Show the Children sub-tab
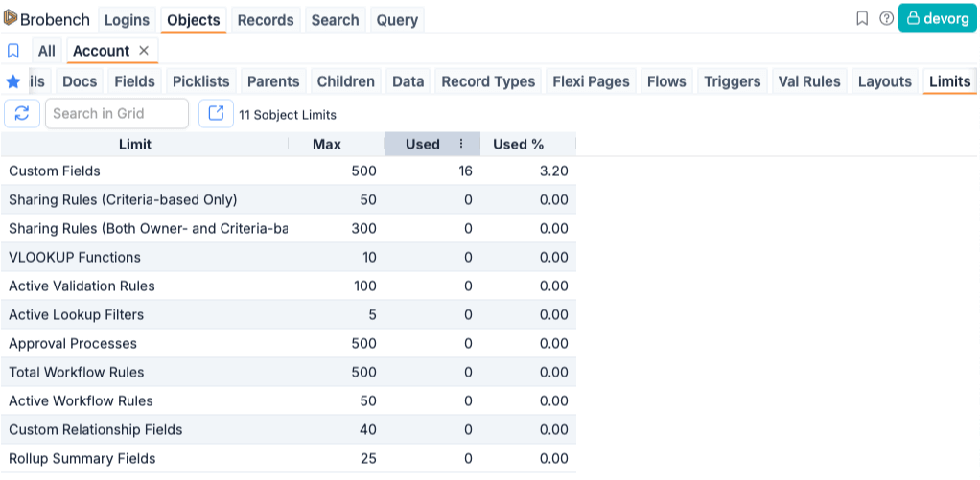 coord(345,81)
